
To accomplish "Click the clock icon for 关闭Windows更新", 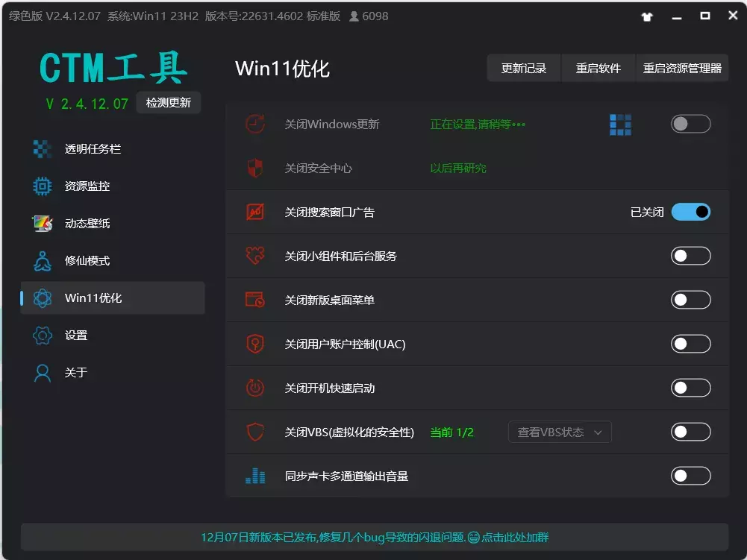I will pyautogui.click(x=255, y=125).
